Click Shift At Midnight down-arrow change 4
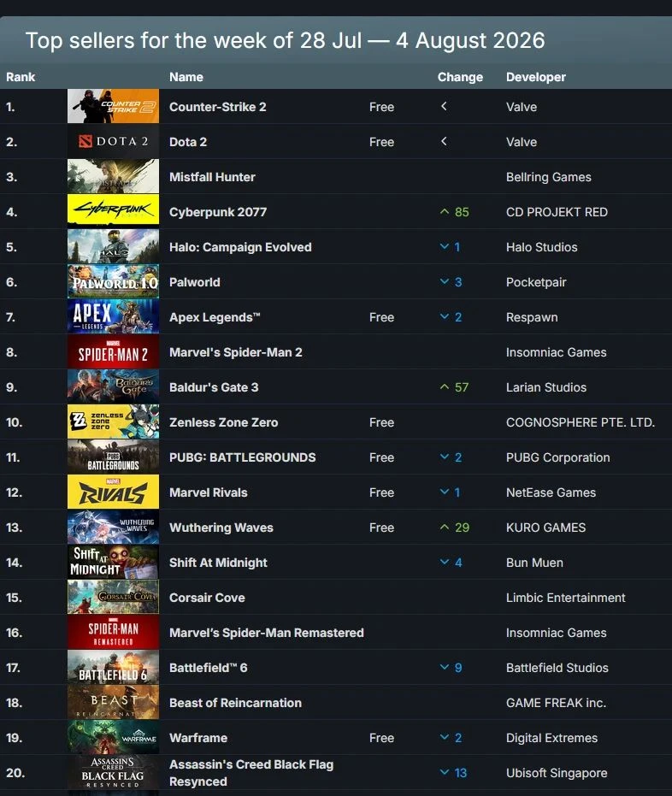This screenshot has height=796, width=672. tap(451, 563)
